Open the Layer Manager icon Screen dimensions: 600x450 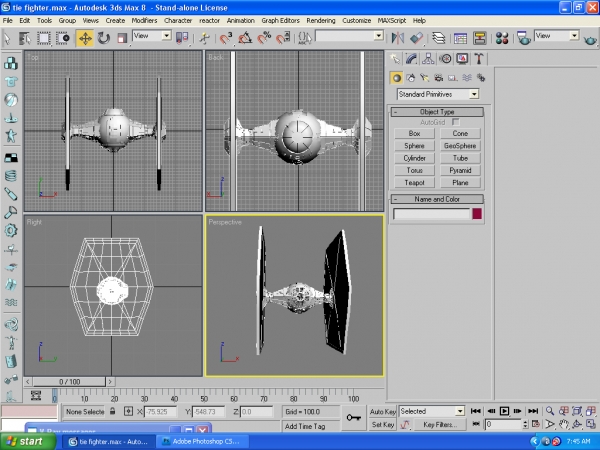[x=439, y=38]
